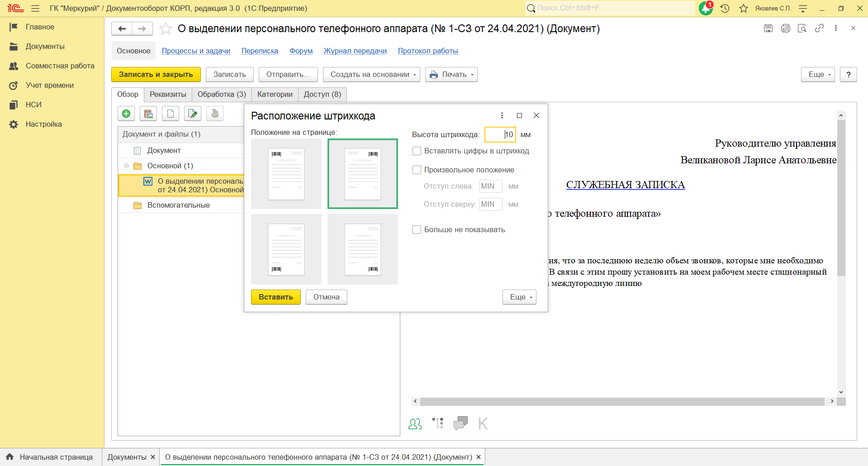Open the barcode dialog three-dot menu
Screen dimensions: 868x466
pyautogui.click(x=502, y=115)
